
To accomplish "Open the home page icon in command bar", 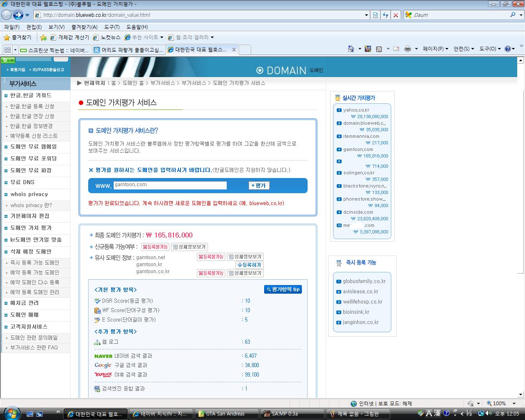I will coord(351,49).
